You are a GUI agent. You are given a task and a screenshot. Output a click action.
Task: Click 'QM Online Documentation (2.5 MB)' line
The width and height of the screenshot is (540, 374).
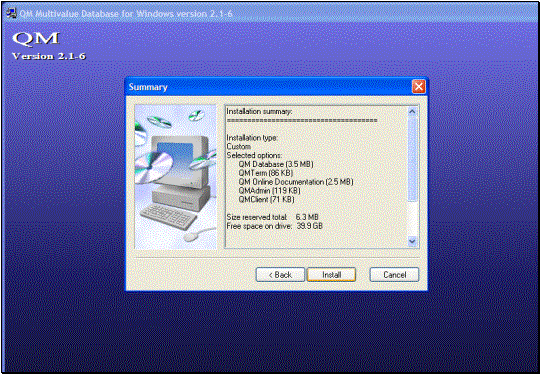296,181
